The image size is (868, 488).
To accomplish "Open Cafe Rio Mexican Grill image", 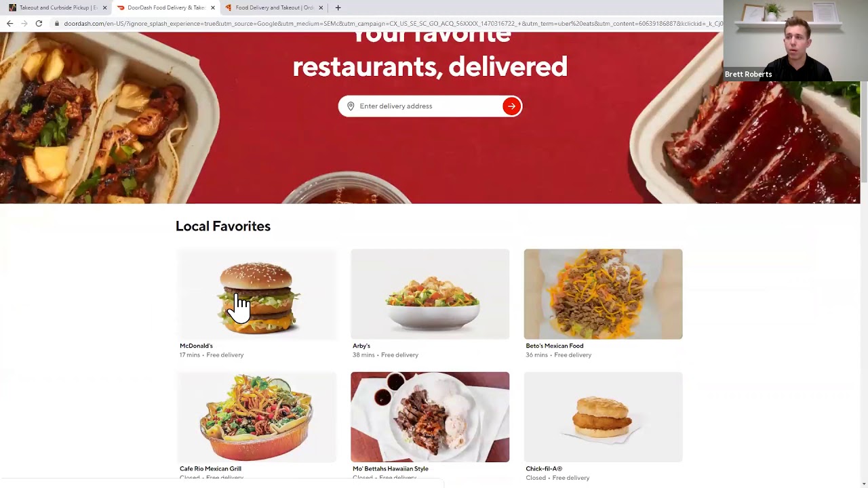I will [256, 417].
